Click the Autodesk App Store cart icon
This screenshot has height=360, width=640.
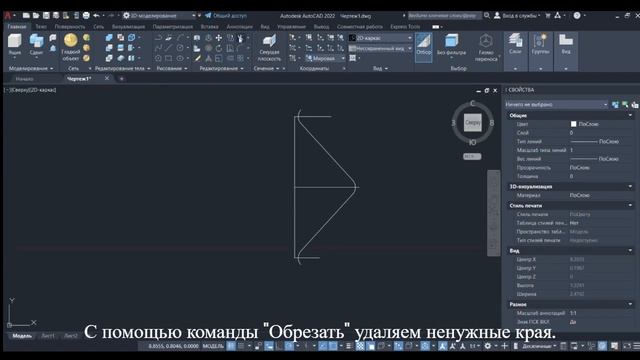[548, 16]
